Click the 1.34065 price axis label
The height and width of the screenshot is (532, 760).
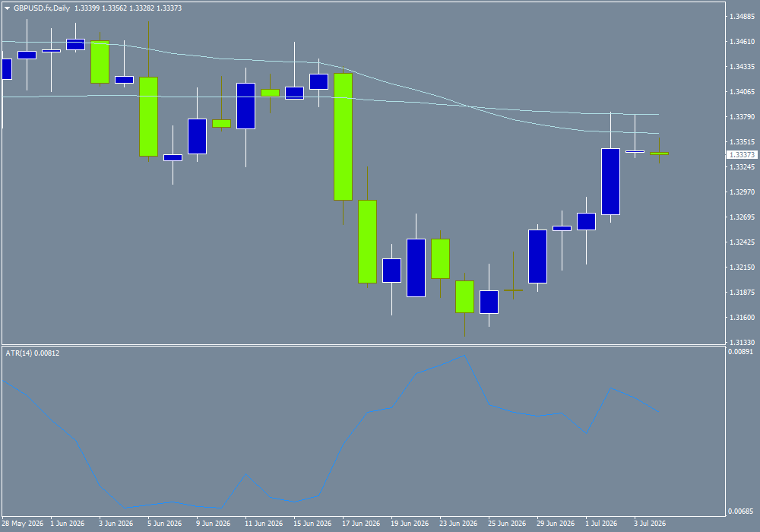tap(742, 91)
